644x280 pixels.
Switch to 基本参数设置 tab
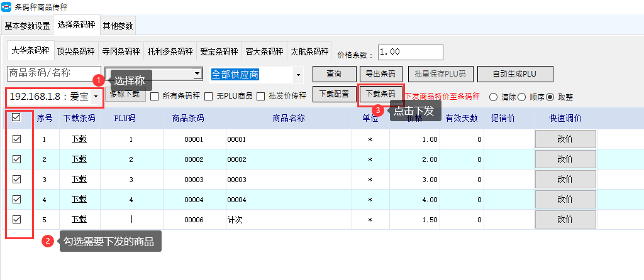point(27,26)
